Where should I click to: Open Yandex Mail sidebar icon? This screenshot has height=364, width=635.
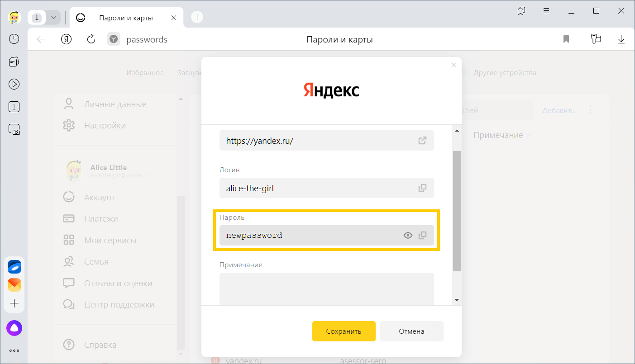click(x=14, y=285)
